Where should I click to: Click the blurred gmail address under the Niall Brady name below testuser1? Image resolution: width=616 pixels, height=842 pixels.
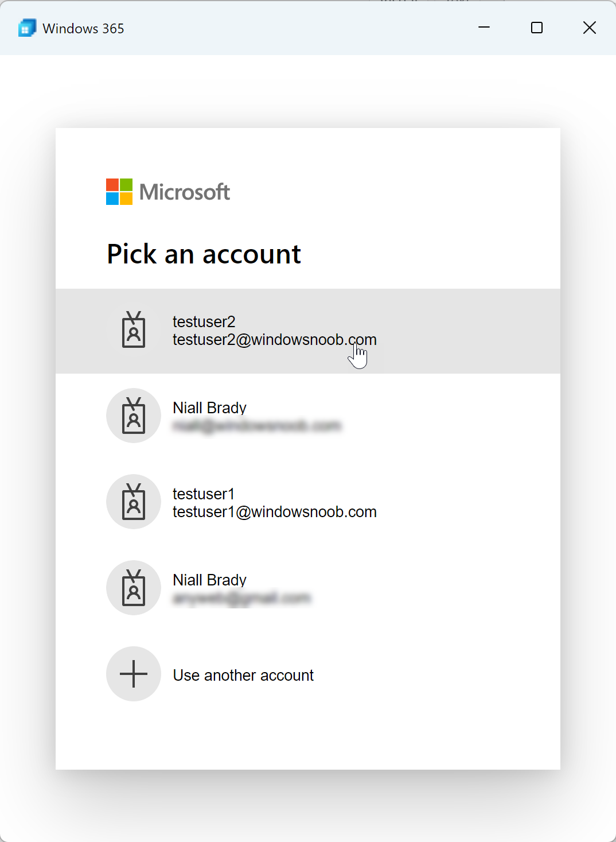(241, 598)
